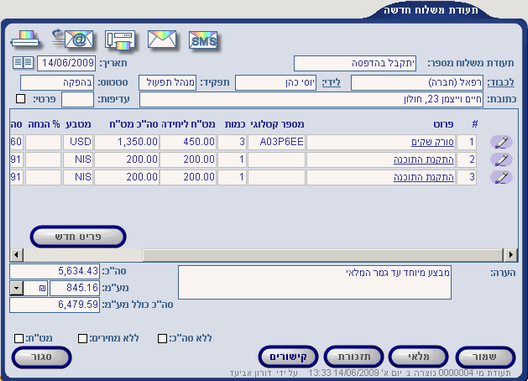This screenshot has height=381, width=528.
Task: Click the כמות column header
Action: click(235, 124)
